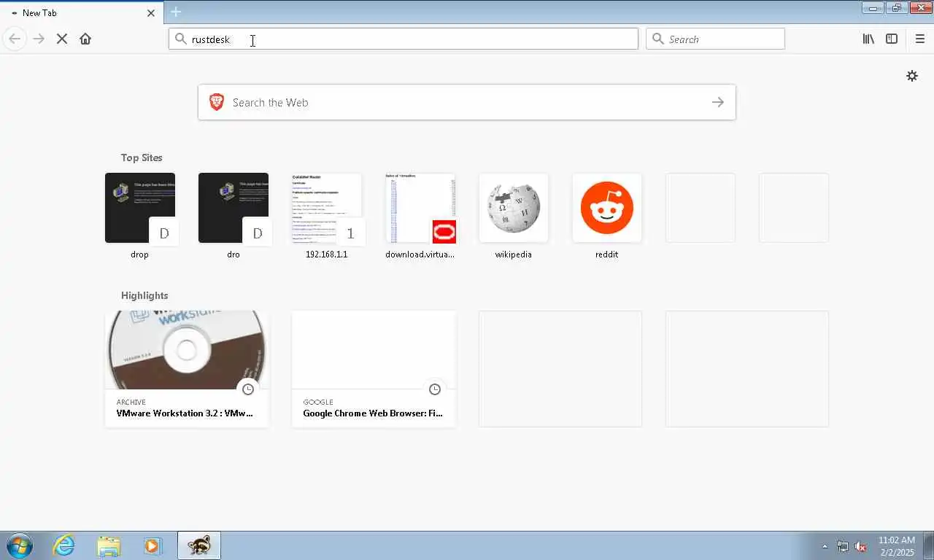Image resolution: width=934 pixels, height=560 pixels.
Task: Close the New Tab tab
Action: tap(151, 12)
